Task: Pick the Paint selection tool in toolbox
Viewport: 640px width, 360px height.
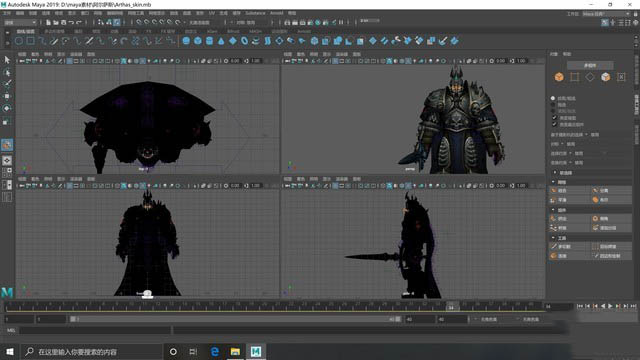Action: point(7,84)
